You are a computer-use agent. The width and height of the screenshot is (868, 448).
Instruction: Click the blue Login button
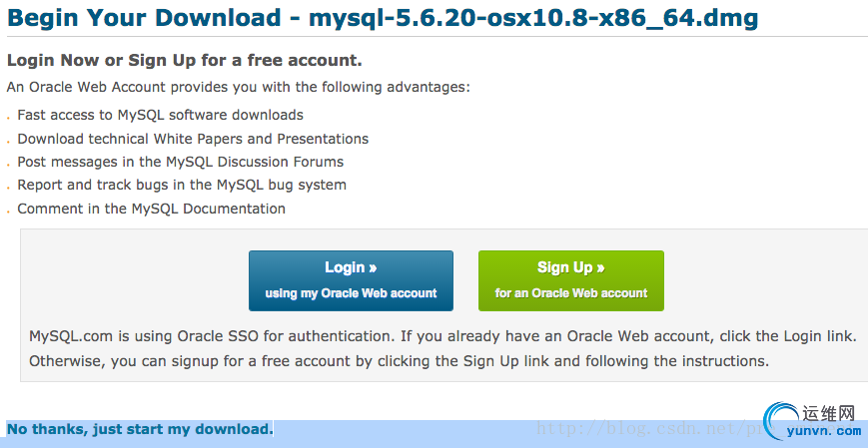[x=351, y=280]
